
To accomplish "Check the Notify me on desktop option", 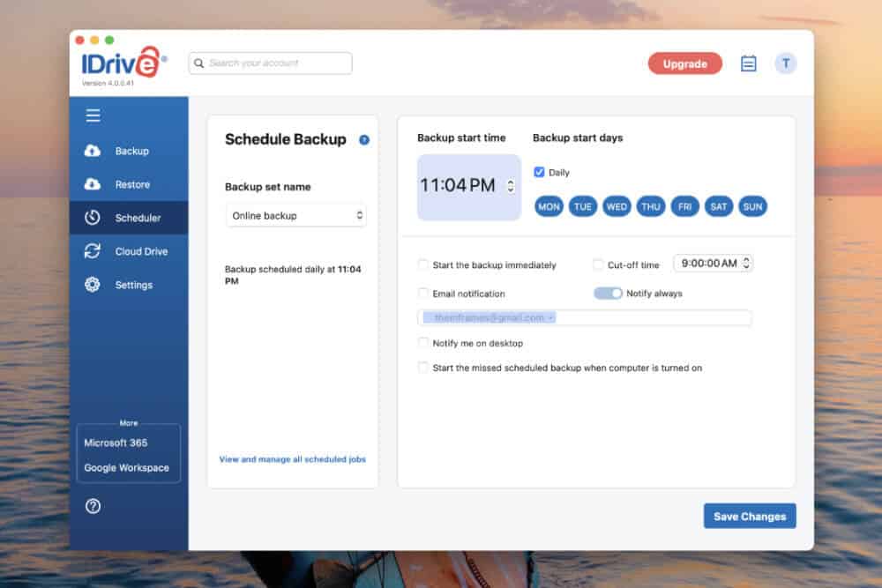I will click(x=423, y=343).
